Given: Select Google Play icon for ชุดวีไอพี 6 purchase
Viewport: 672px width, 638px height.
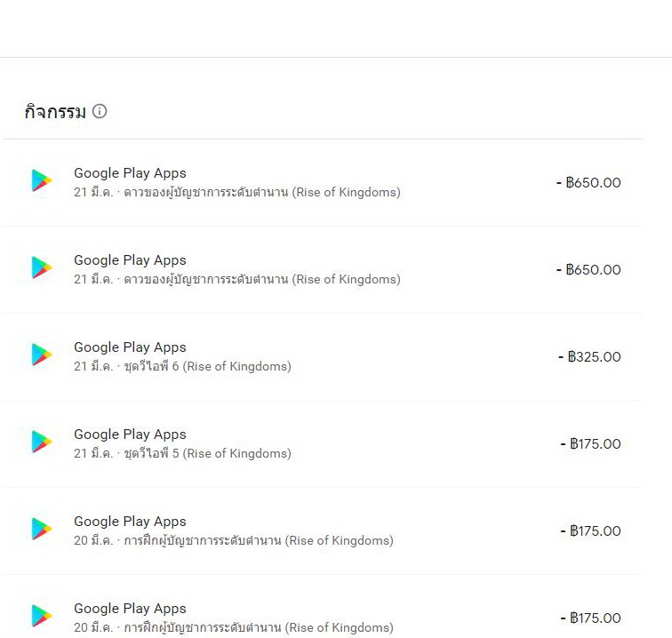Looking at the screenshot, I should coord(42,355).
